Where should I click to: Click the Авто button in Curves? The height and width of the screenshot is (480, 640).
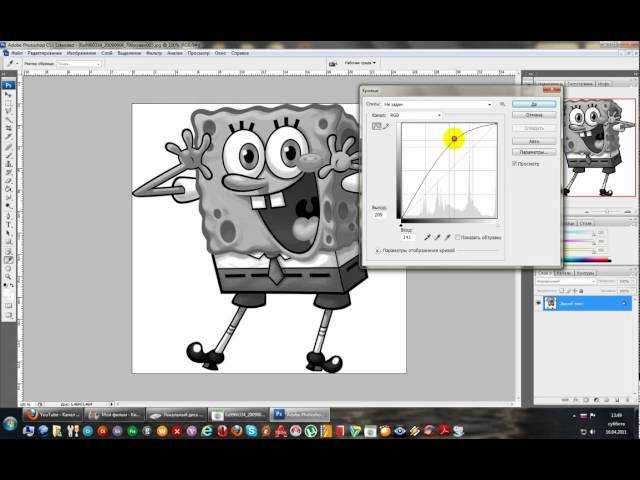pyautogui.click(x=534, y=141)
